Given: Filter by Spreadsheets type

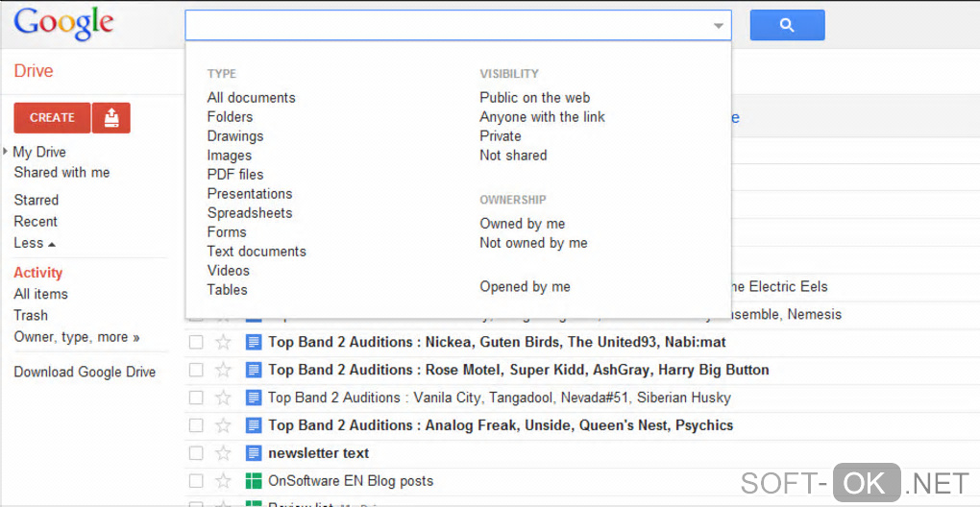Looking at the screenshot, I should click(250, 213).
